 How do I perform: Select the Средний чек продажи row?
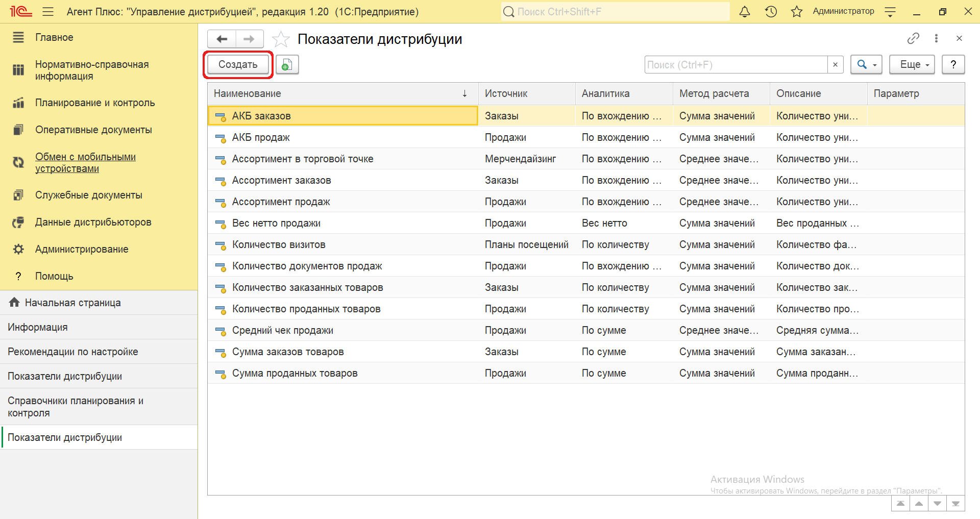pos(586,330)
